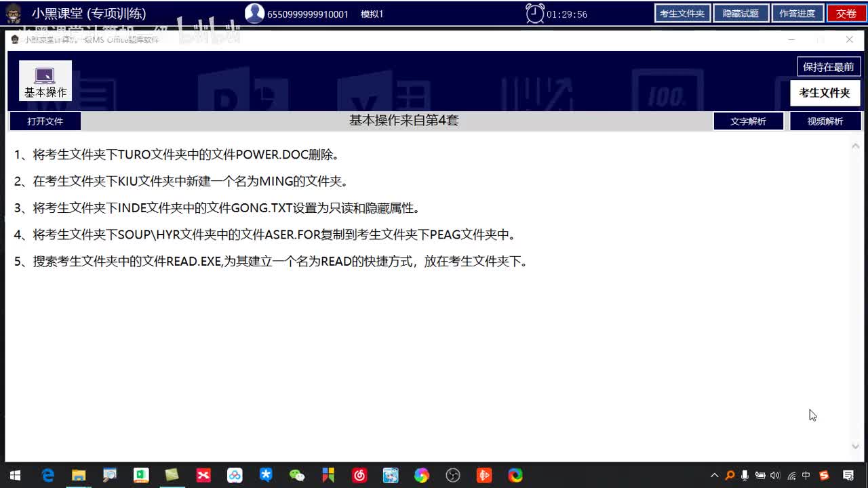Open NetEase Cloud Music from the taskbar
This screenshot has height=488, width=868.
click(359, 475)
